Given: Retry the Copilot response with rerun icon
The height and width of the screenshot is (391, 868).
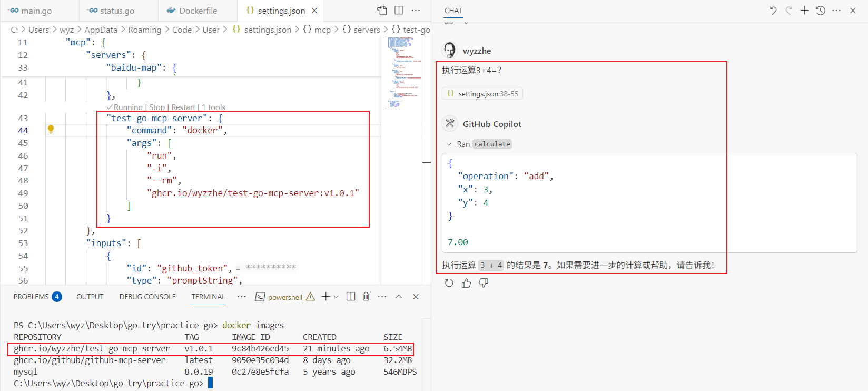Looking at the screenshot, I should 449,283.
